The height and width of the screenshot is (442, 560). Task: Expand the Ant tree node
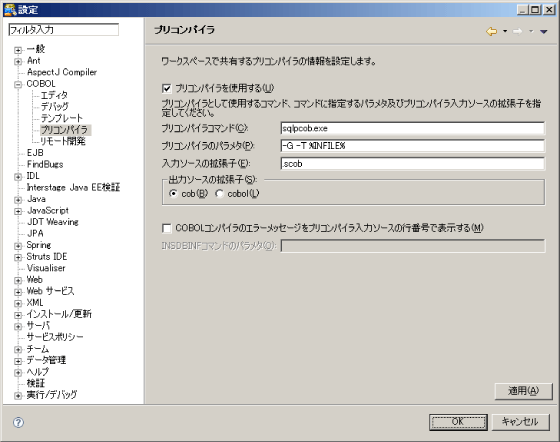point(18,61)
